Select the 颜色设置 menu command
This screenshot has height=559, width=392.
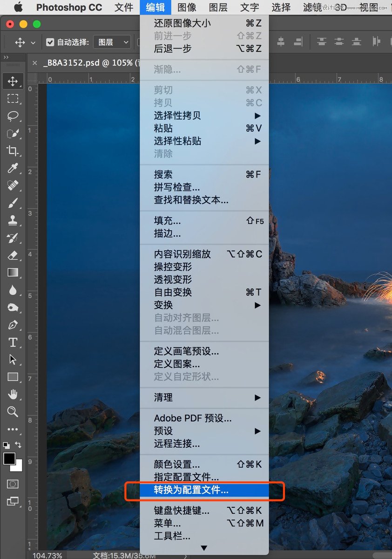click(x=176, y=464)
